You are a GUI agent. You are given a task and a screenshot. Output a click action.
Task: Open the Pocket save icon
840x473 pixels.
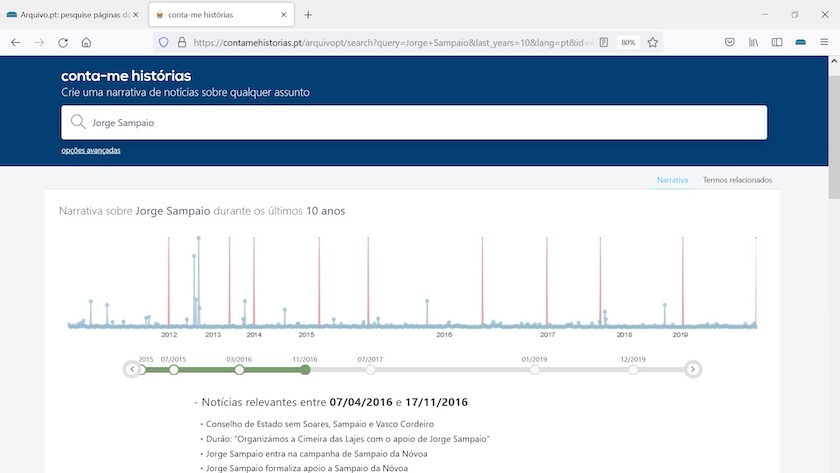pos(730,43)
